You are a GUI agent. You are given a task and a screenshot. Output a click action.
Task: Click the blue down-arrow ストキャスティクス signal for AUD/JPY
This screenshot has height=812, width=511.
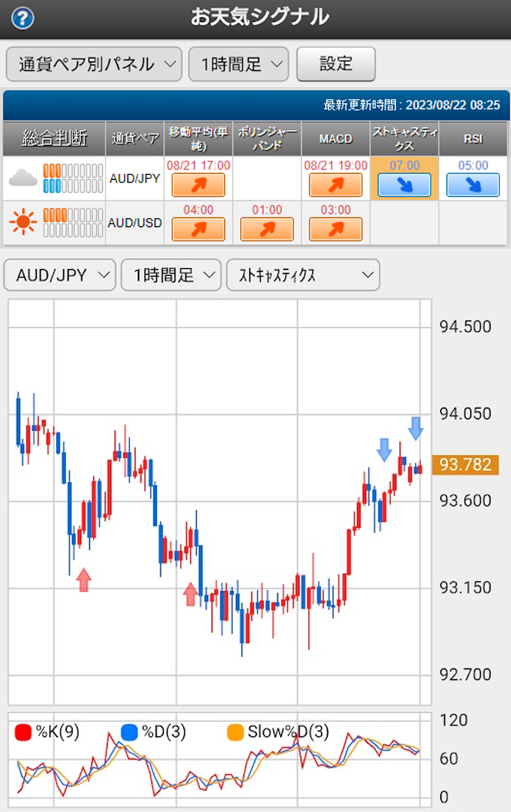(404, 183)
